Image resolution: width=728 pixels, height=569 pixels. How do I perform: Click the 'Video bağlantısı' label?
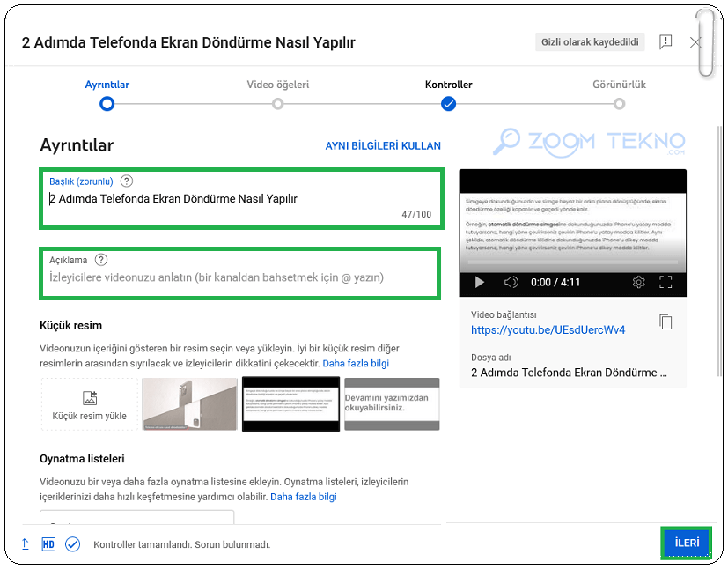point(504,314)
